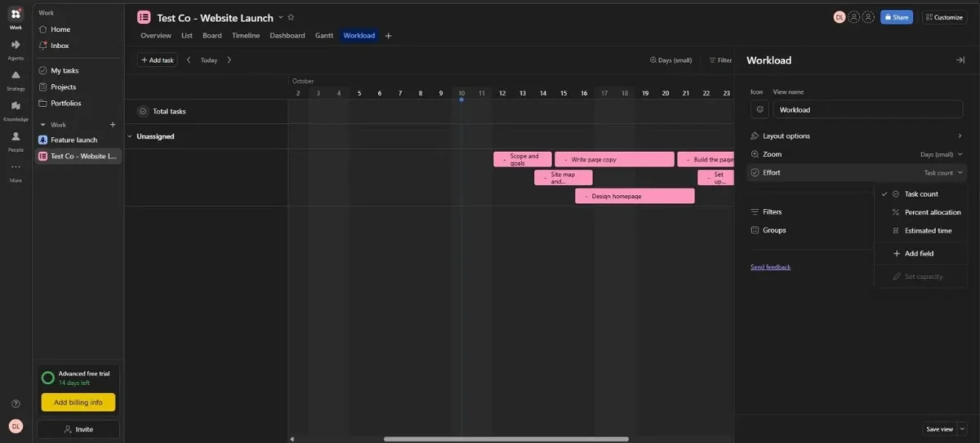Go to next period with right arrow

[x=229, y=60]
